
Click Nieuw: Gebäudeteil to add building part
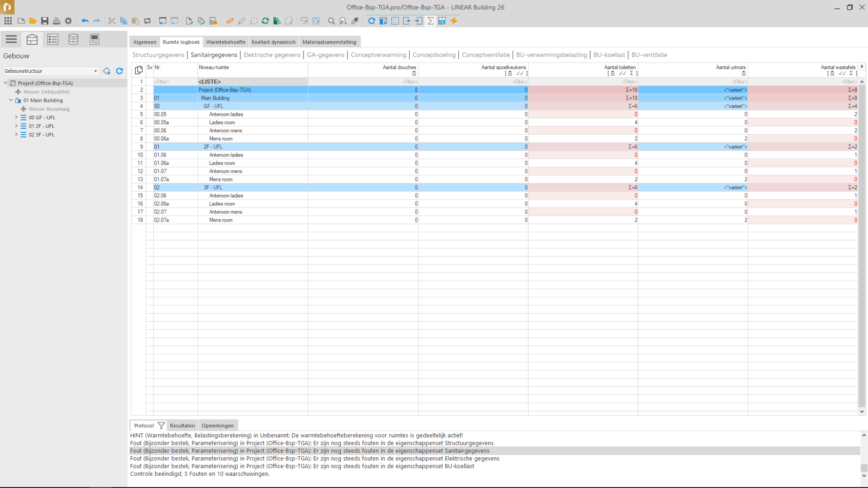pyautogui.click(x=46, y=92)
